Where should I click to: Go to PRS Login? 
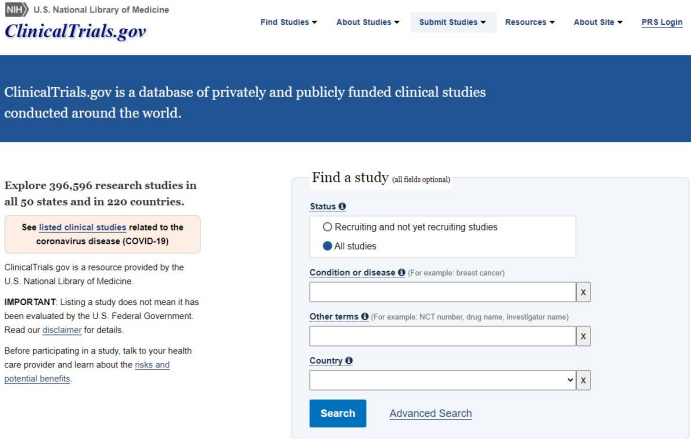662,22
